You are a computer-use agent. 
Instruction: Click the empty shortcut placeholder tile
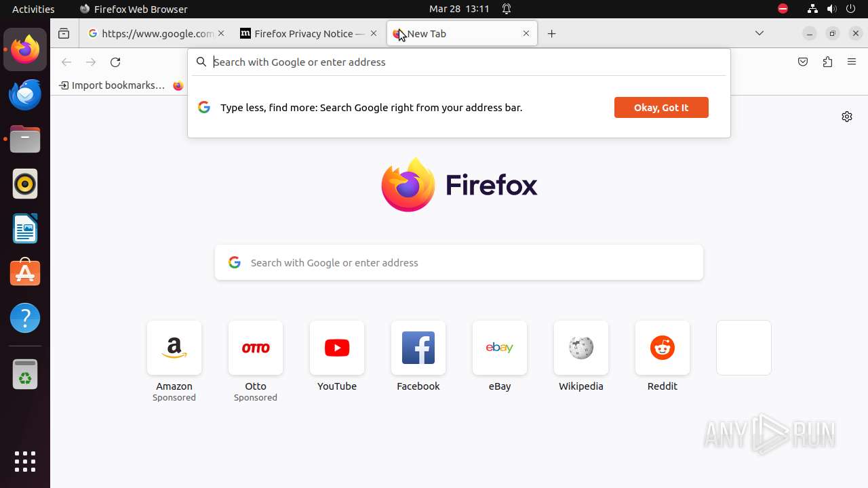click(x=744, y=348)
